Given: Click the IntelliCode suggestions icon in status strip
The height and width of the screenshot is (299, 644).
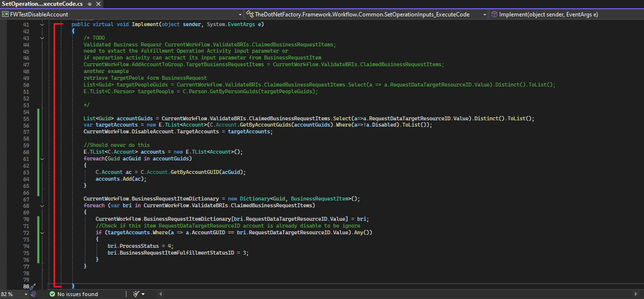Looking at the screenshot, I should point(33,294).
